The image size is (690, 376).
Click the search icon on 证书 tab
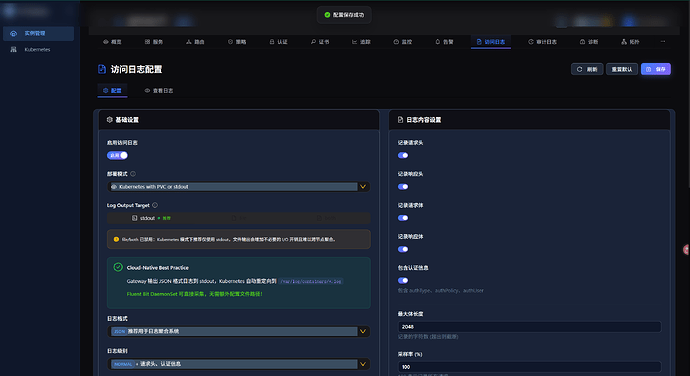point(313,42)
